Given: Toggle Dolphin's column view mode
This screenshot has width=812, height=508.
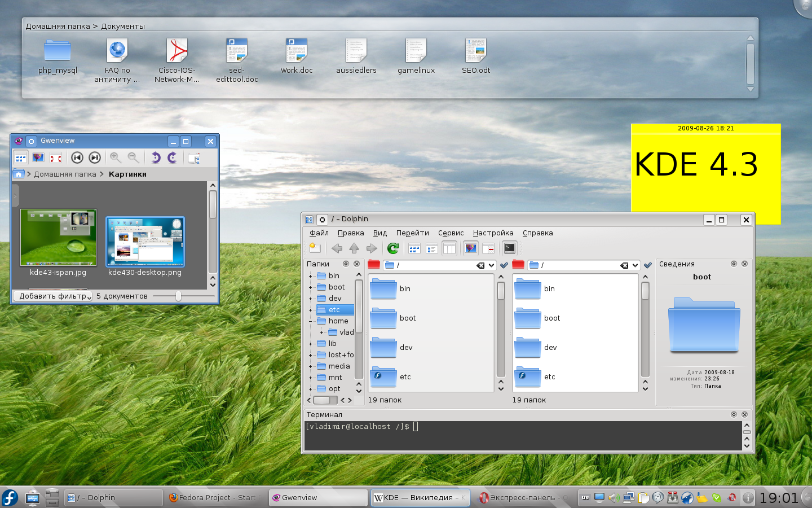Looking at the screenshot, I should pos(449,248).
